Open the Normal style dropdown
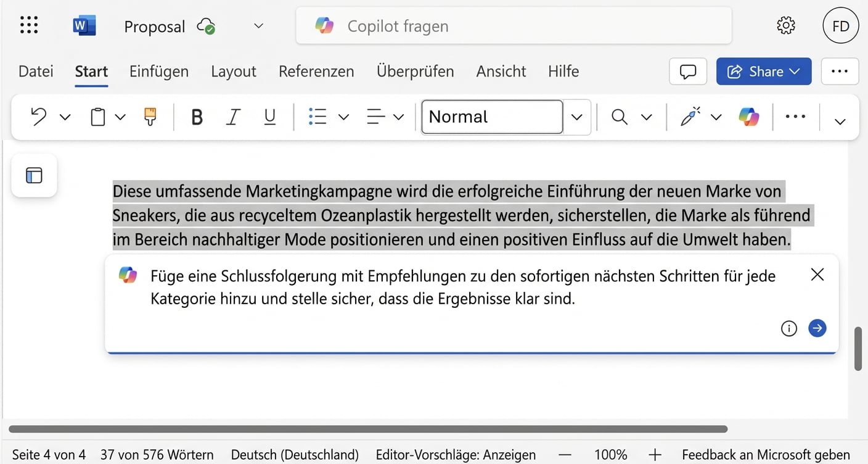Viewport: 868px width, 464px height. [x=576, y=117]
